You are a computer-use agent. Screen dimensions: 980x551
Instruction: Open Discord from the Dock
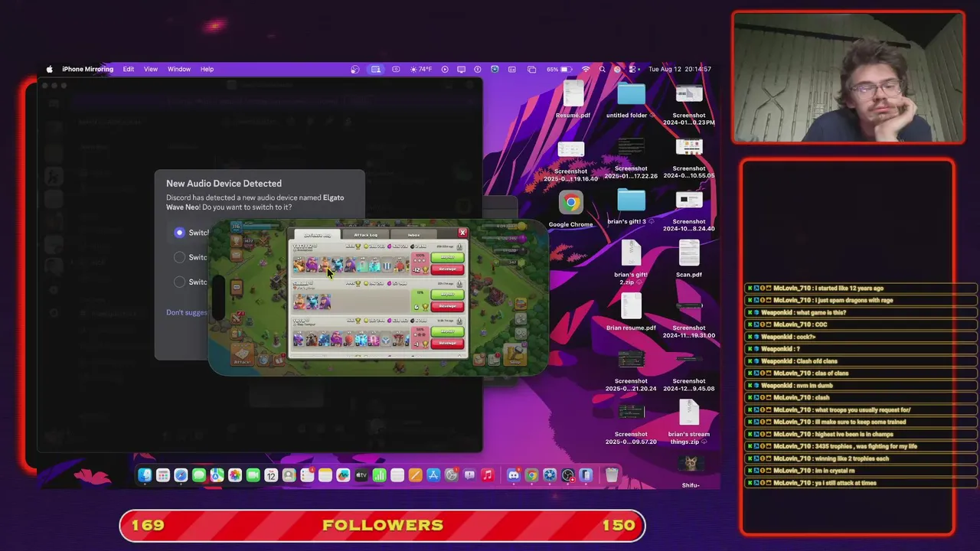[514, 475]
